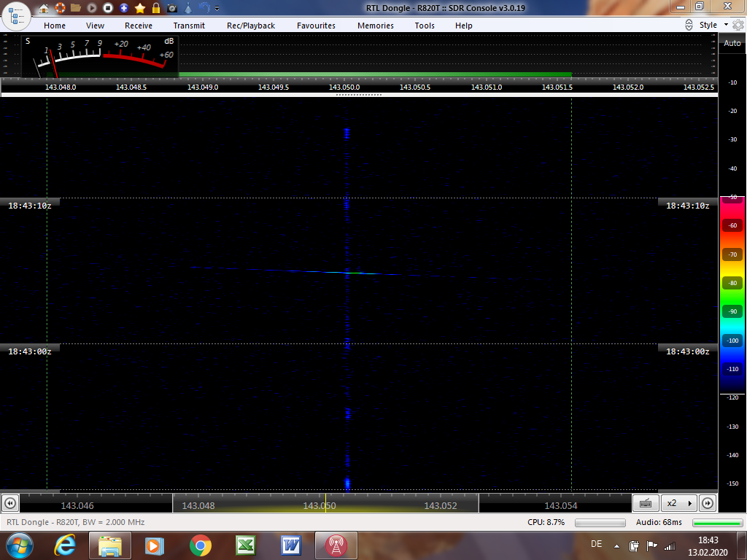Click the waterfall color scale gradient

click(x=732, y=295)
